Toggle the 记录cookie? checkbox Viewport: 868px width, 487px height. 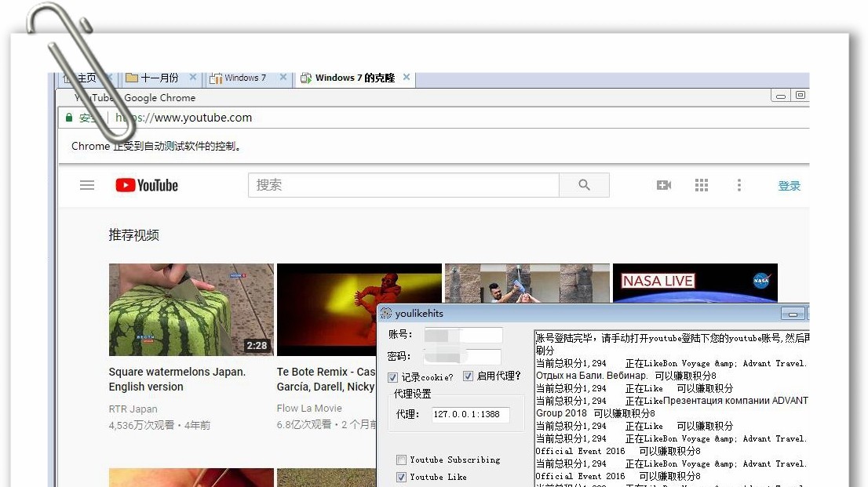click(392, 377)
